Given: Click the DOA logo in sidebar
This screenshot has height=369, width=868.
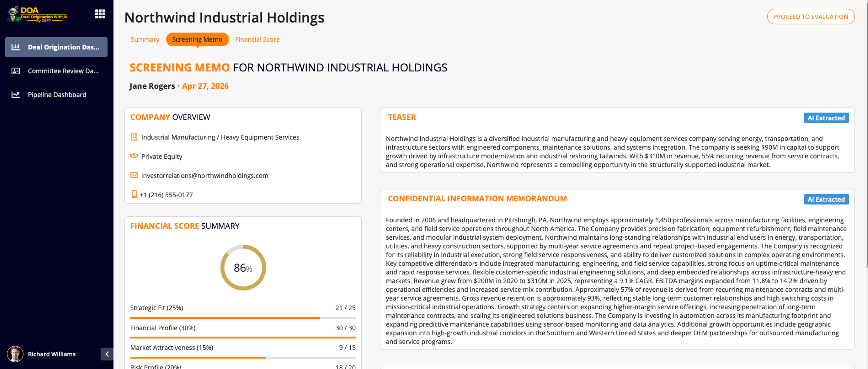Looking at the screenshot, I should (x=37, y=14).
